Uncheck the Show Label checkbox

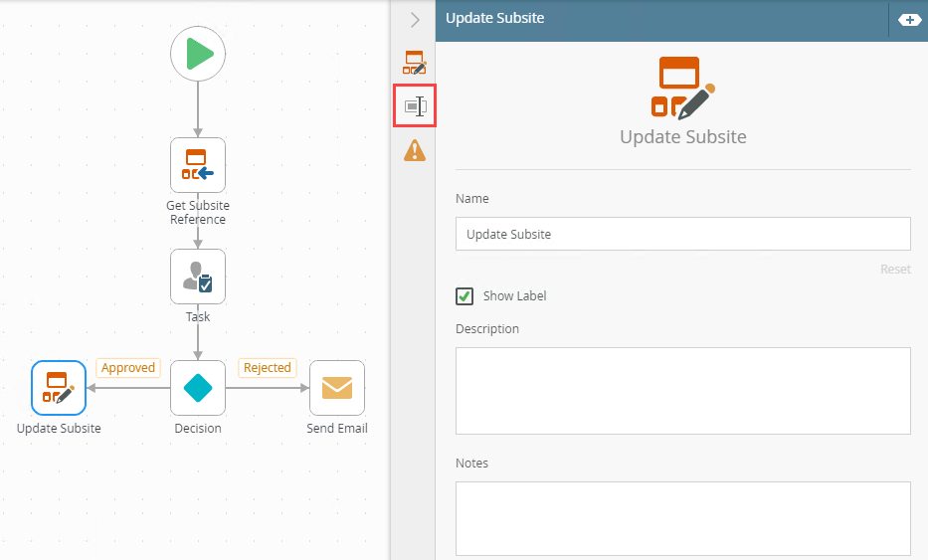click(x=464, y=296)
